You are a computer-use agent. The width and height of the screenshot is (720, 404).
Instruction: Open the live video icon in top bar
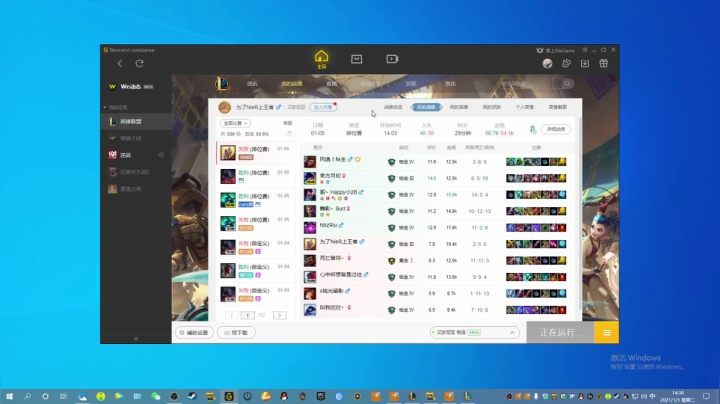pyautogui.click(x=392, y=59)
